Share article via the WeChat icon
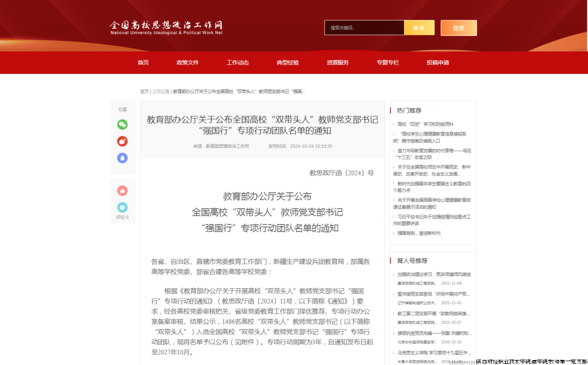 coord(122,125)
